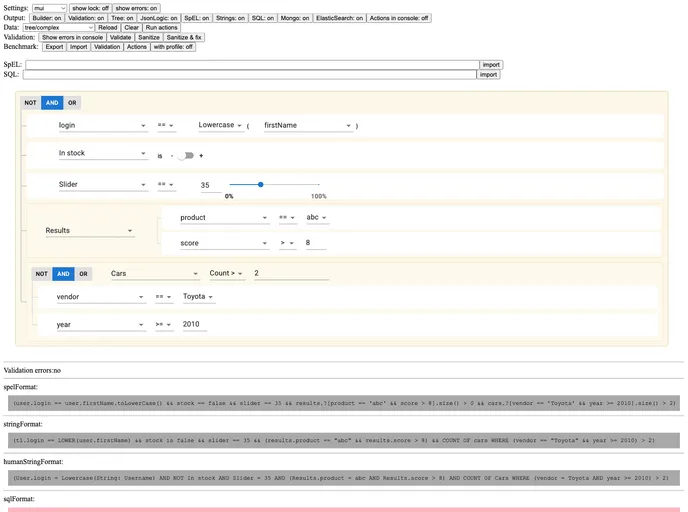
Task: Click the SQL text input field
Action: (250, 74)
